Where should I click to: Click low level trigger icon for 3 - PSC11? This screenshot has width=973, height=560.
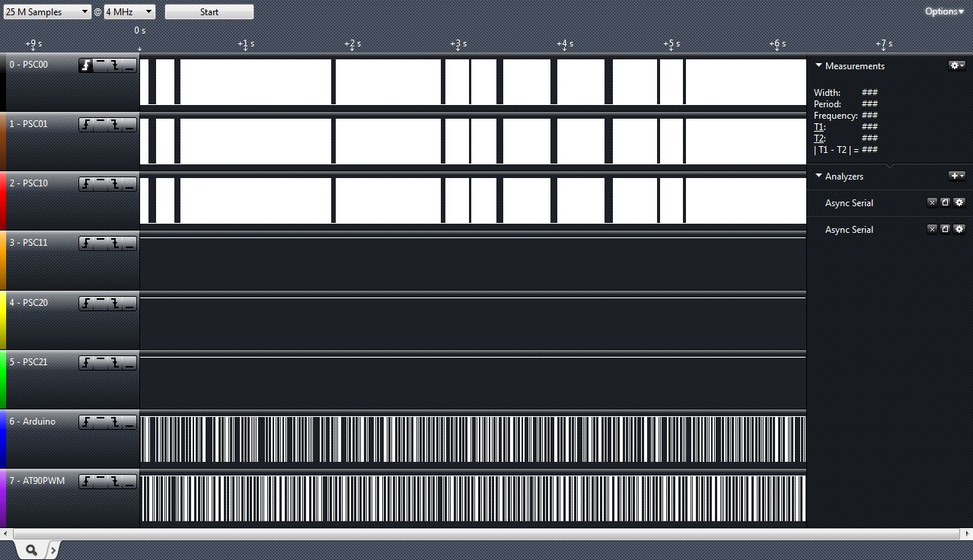129,243
